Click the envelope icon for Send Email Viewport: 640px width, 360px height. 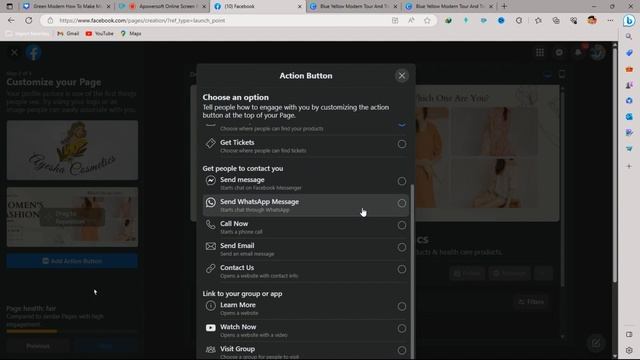211,247
